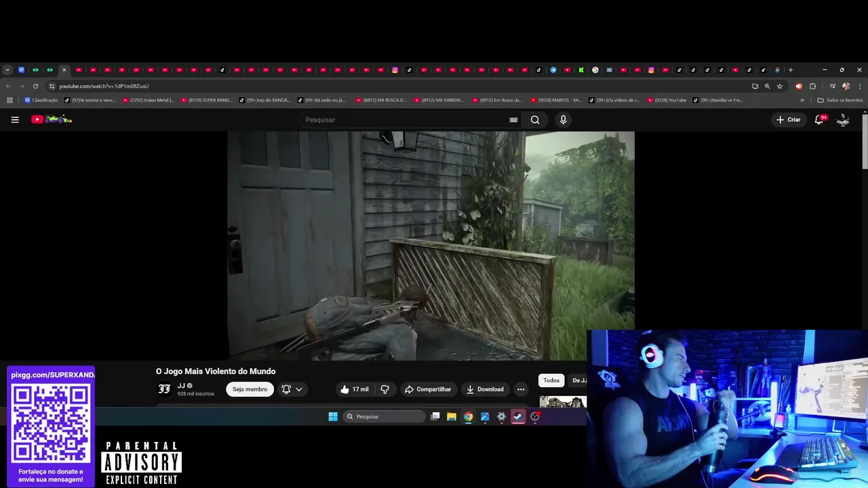
Task: Open the JJ channel name link
Action: (181, 386)
